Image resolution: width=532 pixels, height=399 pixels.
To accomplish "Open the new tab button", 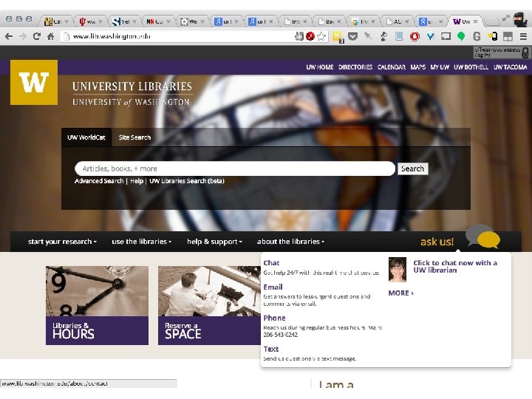I will 491,21.
